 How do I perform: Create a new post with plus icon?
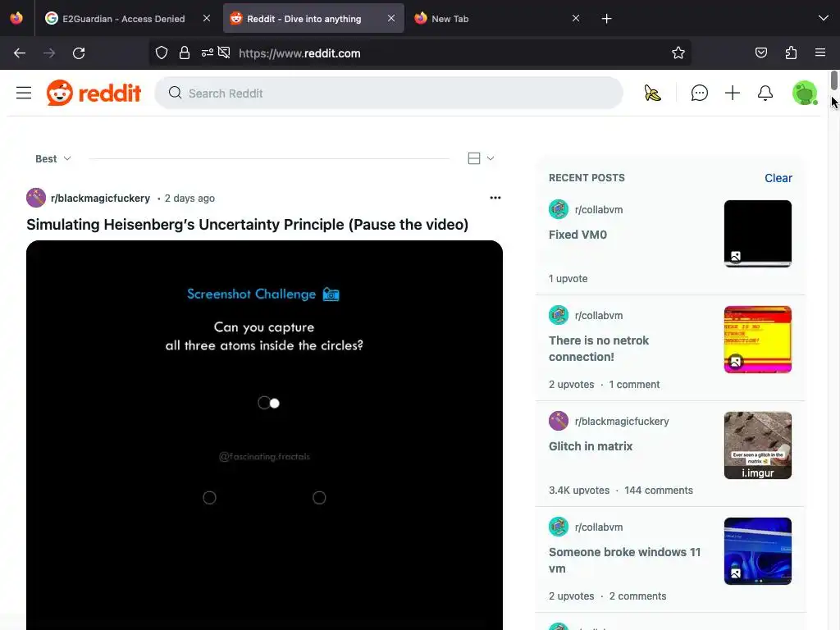click(733, 94)
